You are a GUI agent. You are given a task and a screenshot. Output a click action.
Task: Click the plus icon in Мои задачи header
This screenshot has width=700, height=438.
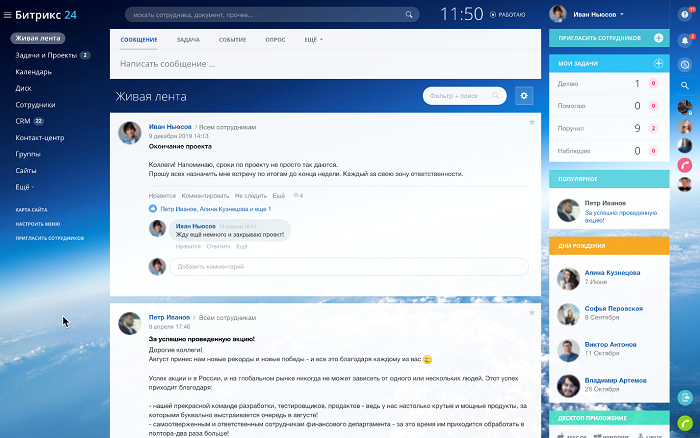(x=658, y=64)
